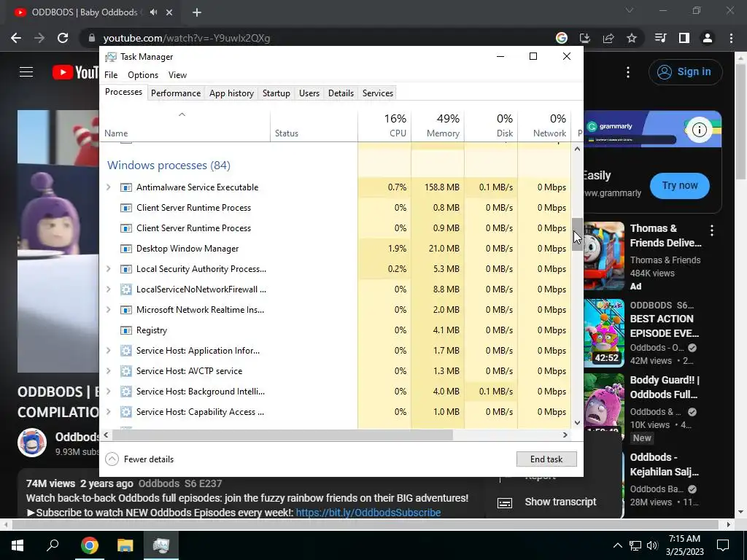
Task: Click the Chrome taskbar icon
Action: (x=89, y=545)
